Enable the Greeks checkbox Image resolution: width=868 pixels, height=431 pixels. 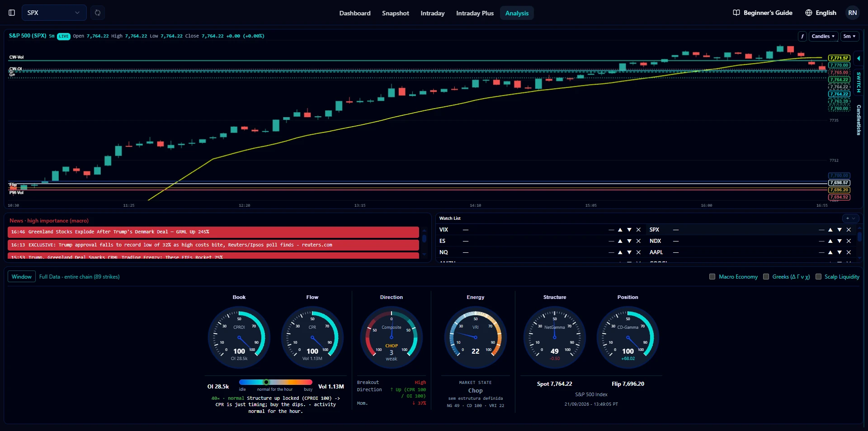click(x=766, y=277)
